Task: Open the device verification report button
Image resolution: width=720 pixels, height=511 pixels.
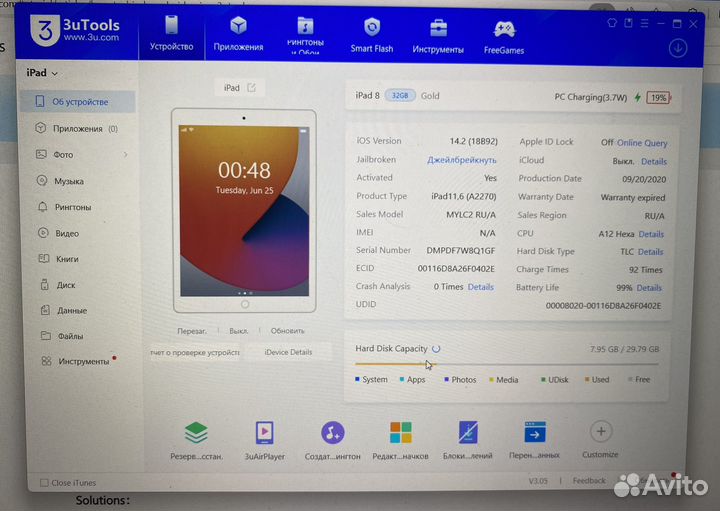Action: coord(195,352)
